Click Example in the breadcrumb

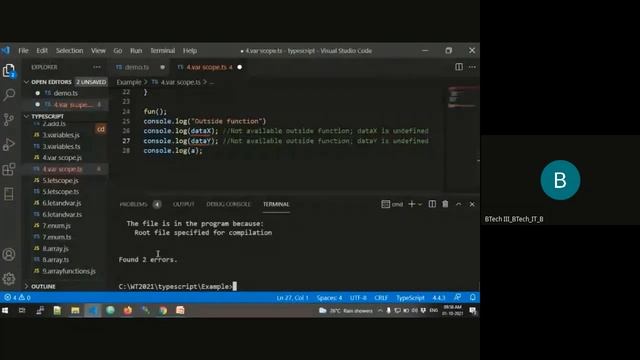pos(129,82)
